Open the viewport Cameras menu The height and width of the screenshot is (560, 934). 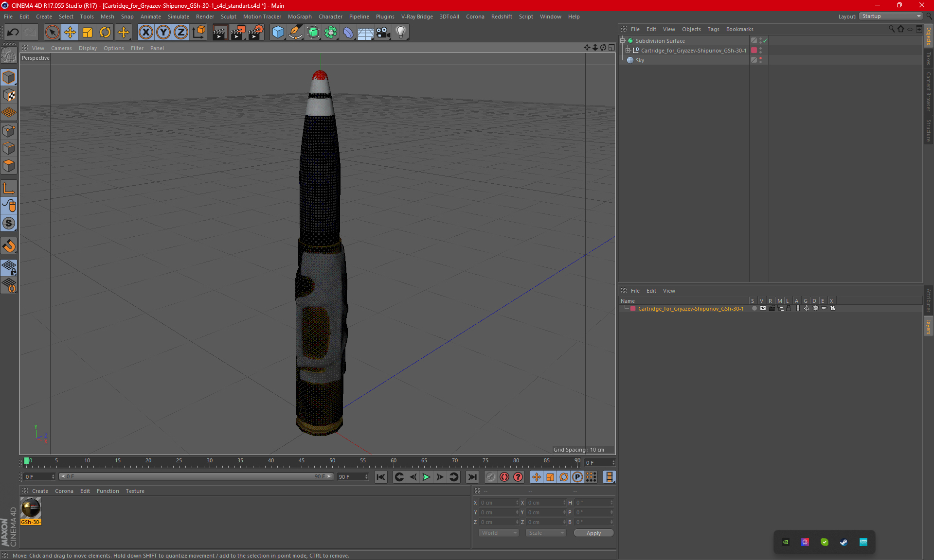[x=61, y=48]
